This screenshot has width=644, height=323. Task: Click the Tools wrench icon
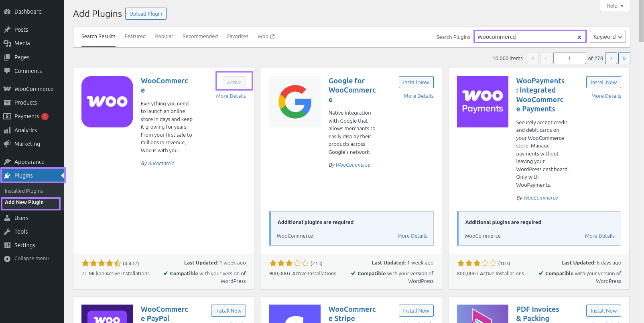pyautogui.click(x=7, y=232)
